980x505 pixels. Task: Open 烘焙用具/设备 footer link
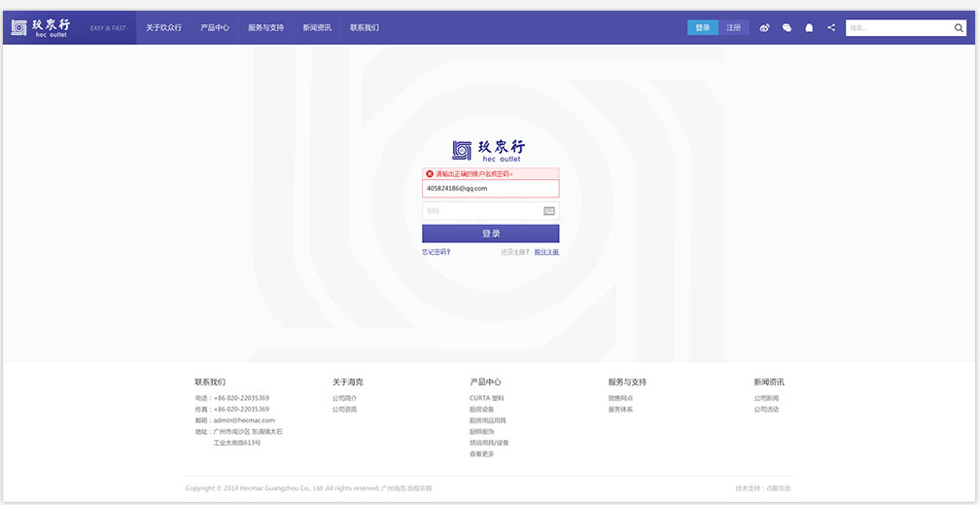[x=489, y=443]
